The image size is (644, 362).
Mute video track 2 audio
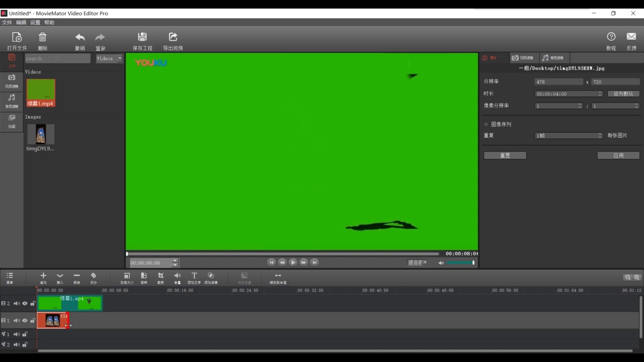[x=17, y=304]
